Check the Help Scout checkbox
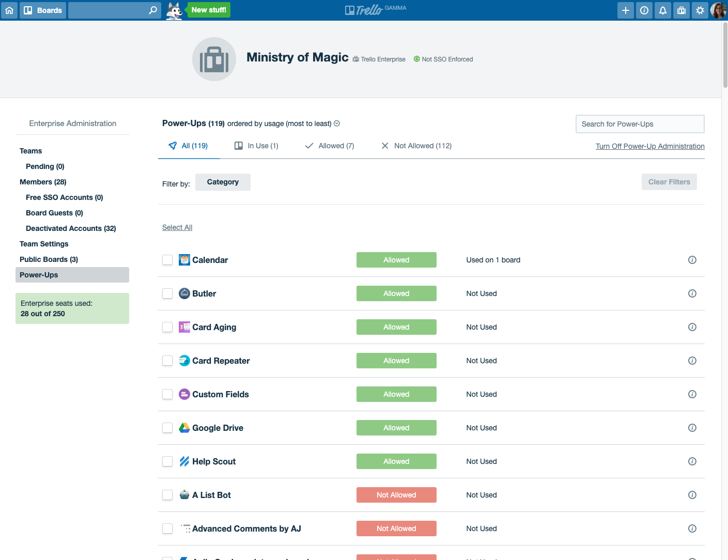This screenshot has height=560, width=728. 167,461
